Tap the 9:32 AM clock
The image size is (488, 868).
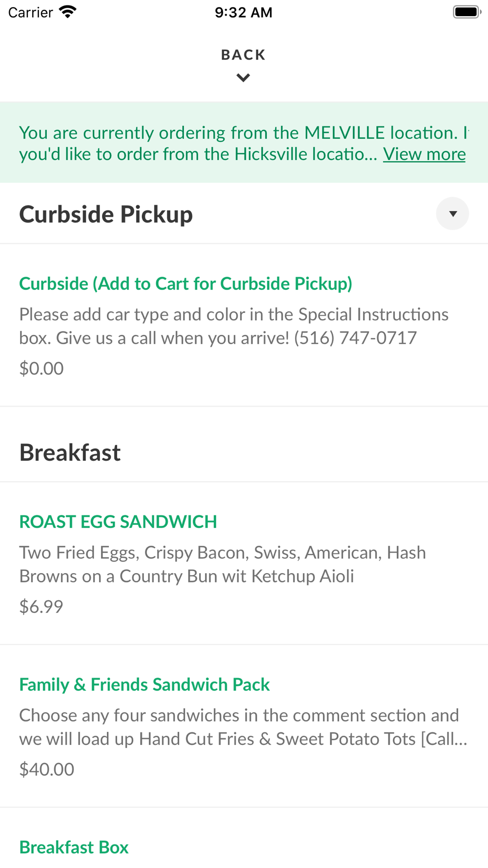pyautogui.click(x=244, y=12)
